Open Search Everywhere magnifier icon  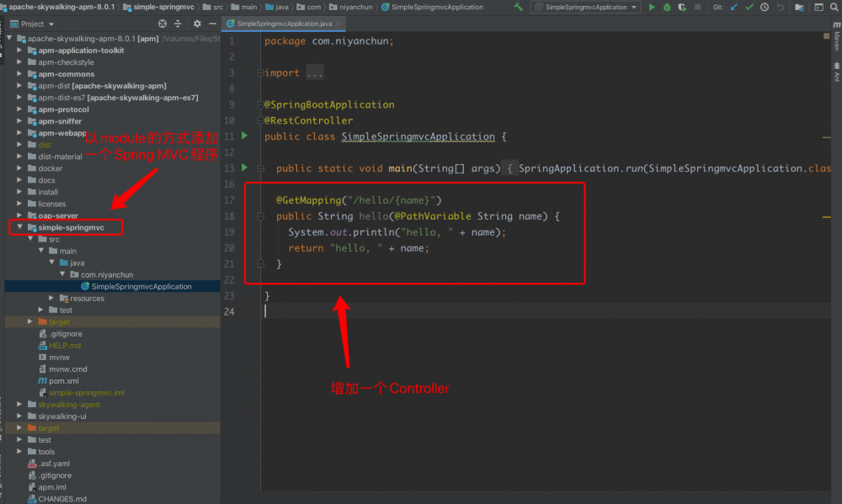click(834, 8)
